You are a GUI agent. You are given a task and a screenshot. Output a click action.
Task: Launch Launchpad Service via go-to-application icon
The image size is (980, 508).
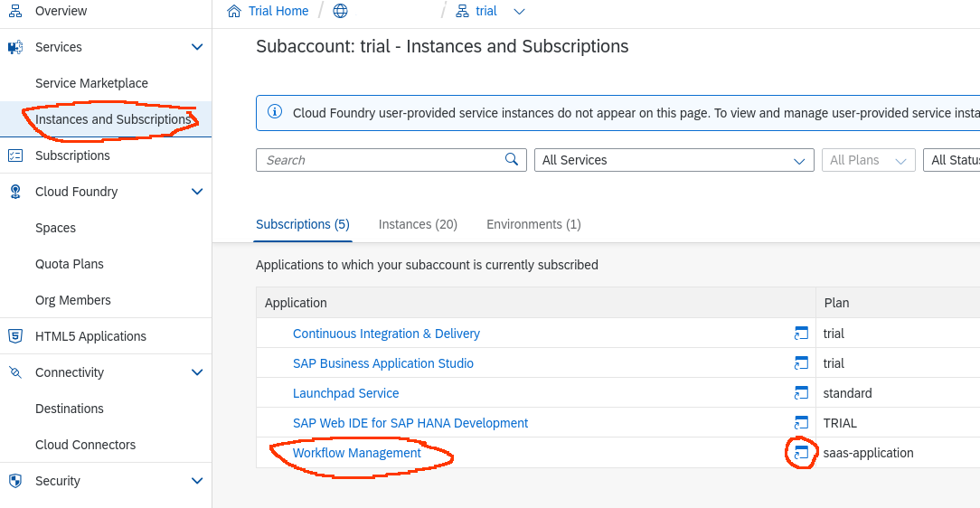coord(801,393)
